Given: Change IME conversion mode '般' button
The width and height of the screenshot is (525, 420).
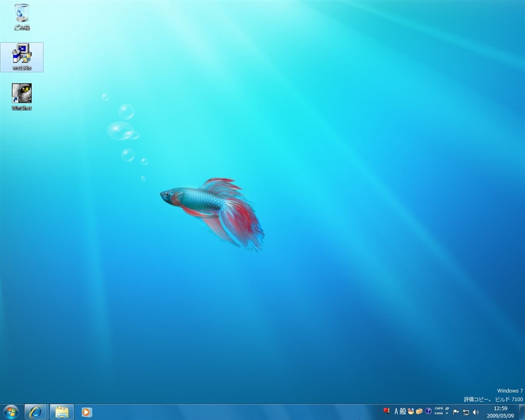Looking at the screenshot, I should [403, 411].
